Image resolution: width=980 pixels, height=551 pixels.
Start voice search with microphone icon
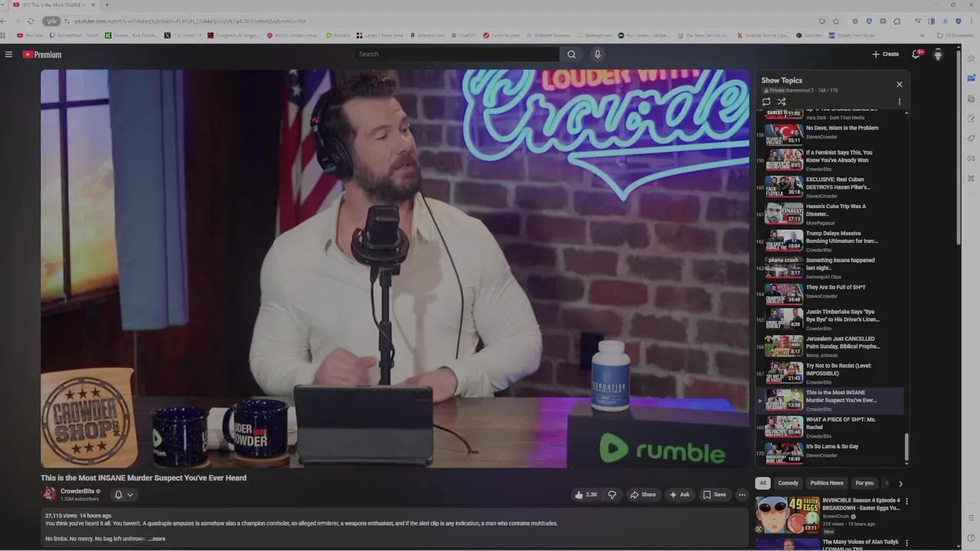pyautogui.click(x=598, y=54)
